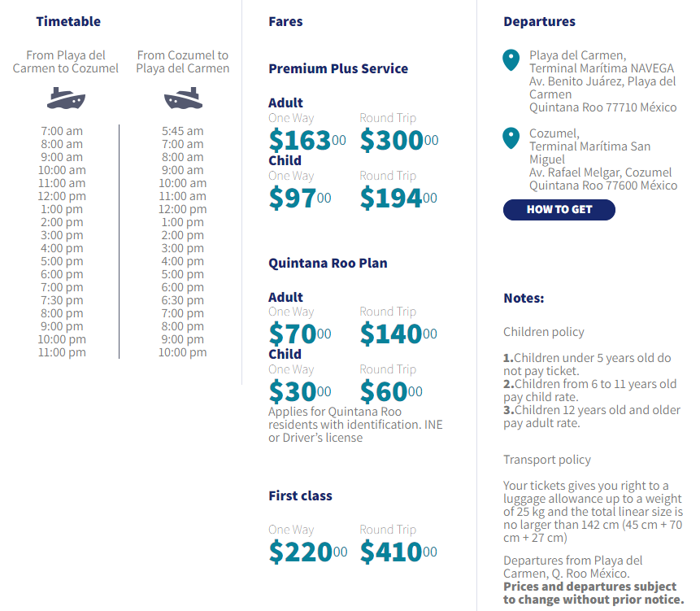Click First class one way $220 fare
The height and width of the screenshot is (611, 700).
(307, 552)
